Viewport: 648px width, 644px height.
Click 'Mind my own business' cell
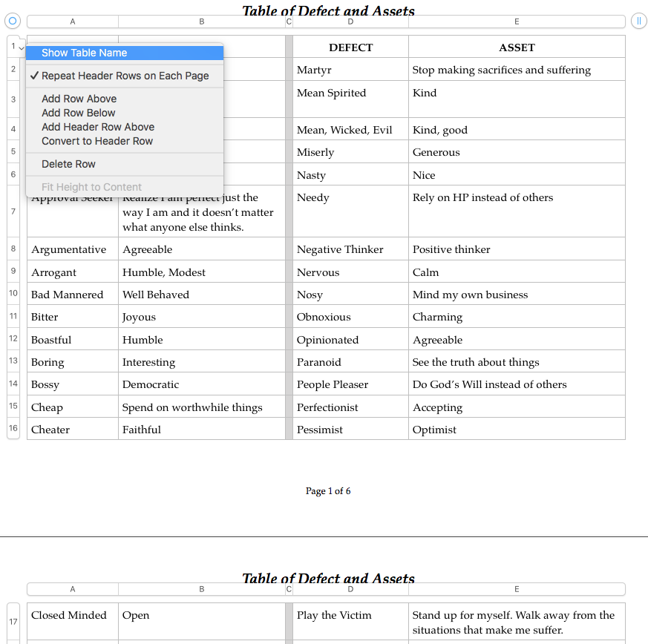point(517,294)
